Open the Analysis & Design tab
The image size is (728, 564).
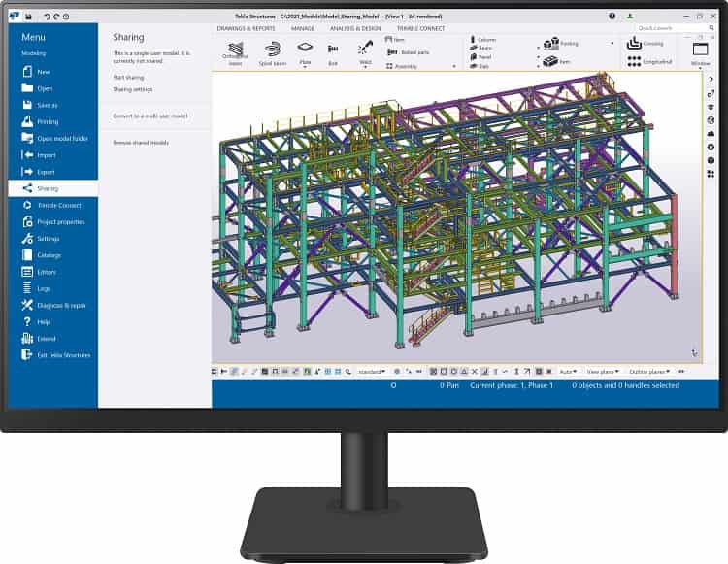356,29
